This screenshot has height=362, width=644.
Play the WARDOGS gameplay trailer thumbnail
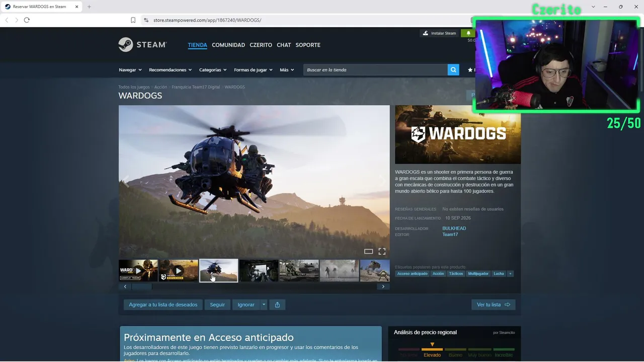click(138, 270)
